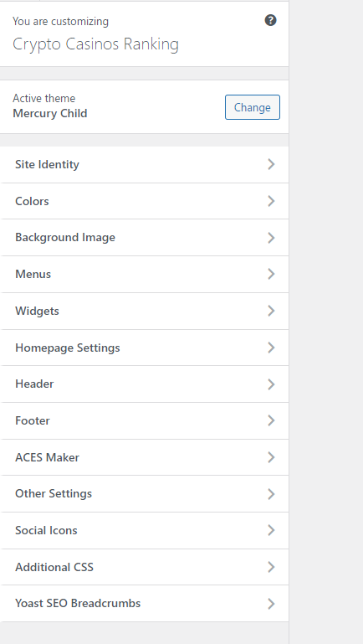Click the help question mark icon
This screenshot has width=363, height=644.
tap(270, 20)
